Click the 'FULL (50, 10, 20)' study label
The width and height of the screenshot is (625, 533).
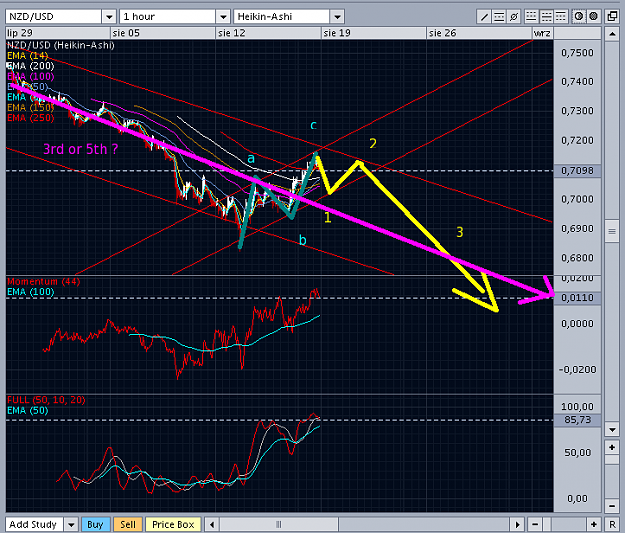46,400
